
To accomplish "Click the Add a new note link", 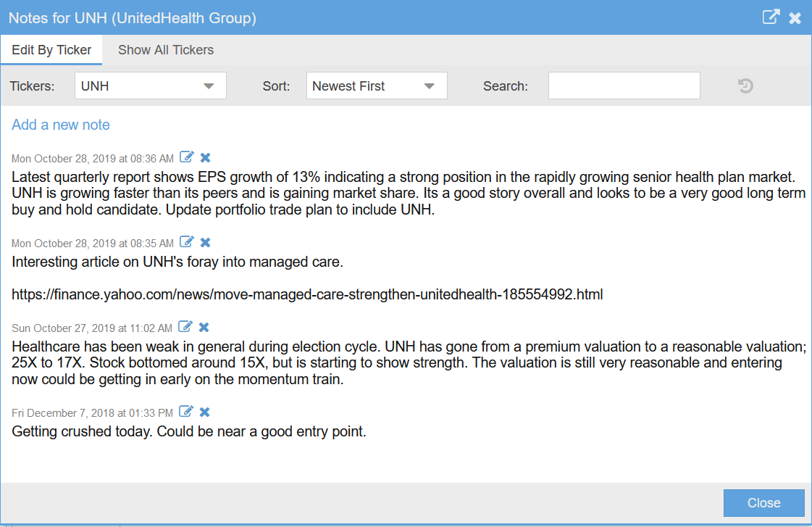I will 61,125.
